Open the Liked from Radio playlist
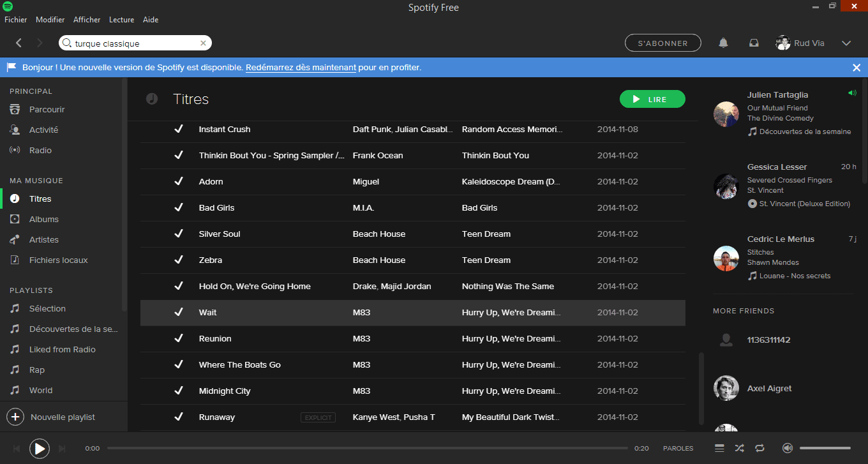 62,349
